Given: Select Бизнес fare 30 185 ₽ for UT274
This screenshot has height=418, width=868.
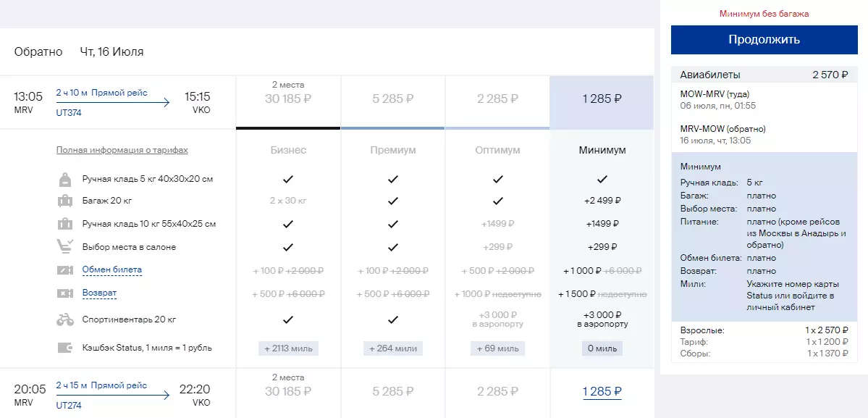Looking at the screenshot, I should coord(288,392).
